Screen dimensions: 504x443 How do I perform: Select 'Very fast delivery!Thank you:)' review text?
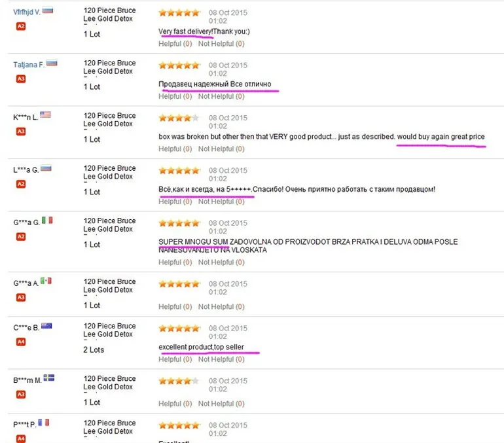click(x=204, y=31)
